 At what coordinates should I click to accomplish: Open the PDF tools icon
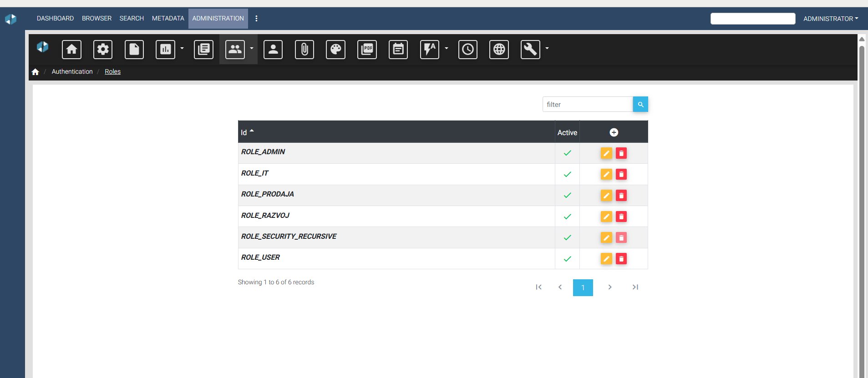[367, 49]
